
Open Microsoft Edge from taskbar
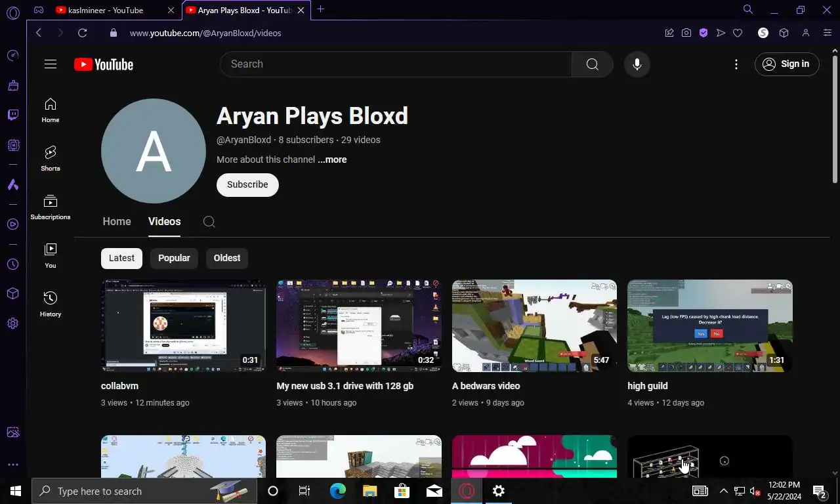(337, 491)
